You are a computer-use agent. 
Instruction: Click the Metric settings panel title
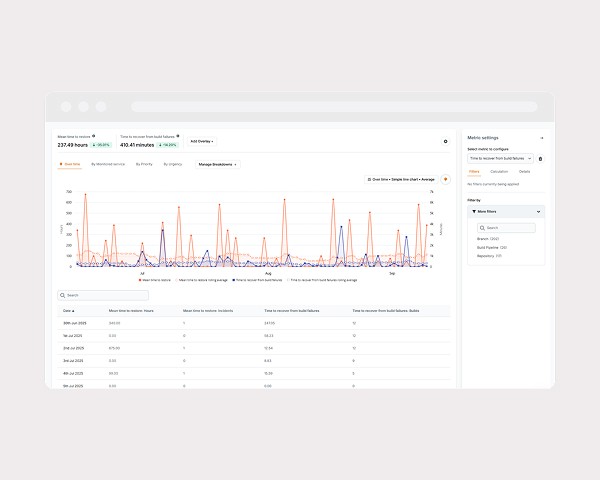483,138
